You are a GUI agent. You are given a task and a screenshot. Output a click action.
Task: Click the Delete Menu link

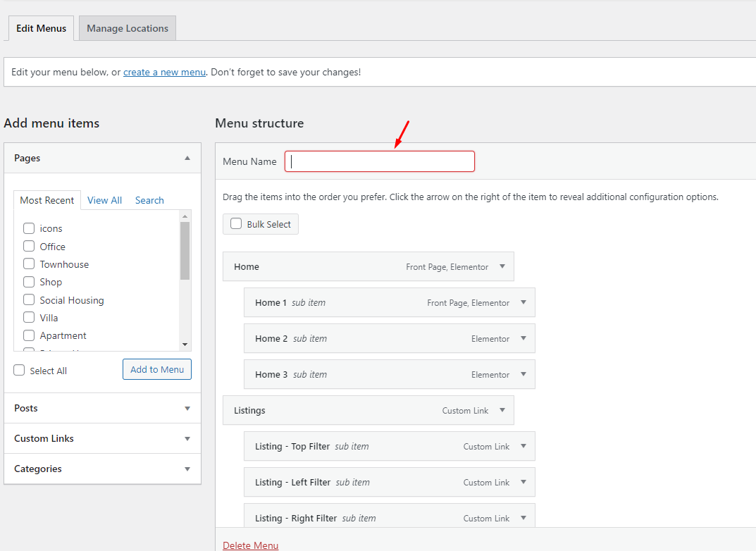pyautogui.click(x=250, y=545)
